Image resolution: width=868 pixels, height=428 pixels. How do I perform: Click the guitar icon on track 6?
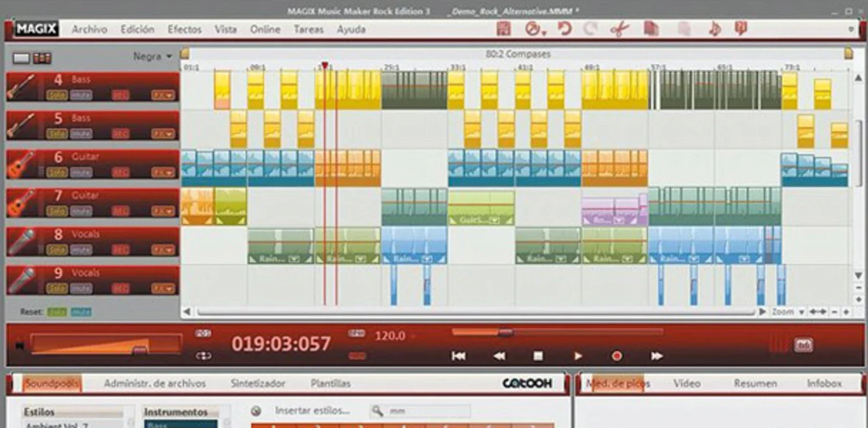tap(21, 164)
